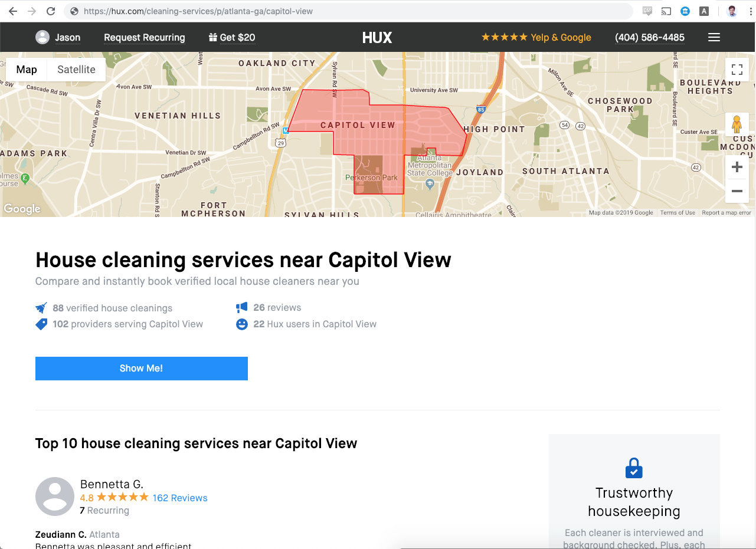Click the Google logo on the map
The width and height of the screenshot is (756, 549).
[22, 209]
